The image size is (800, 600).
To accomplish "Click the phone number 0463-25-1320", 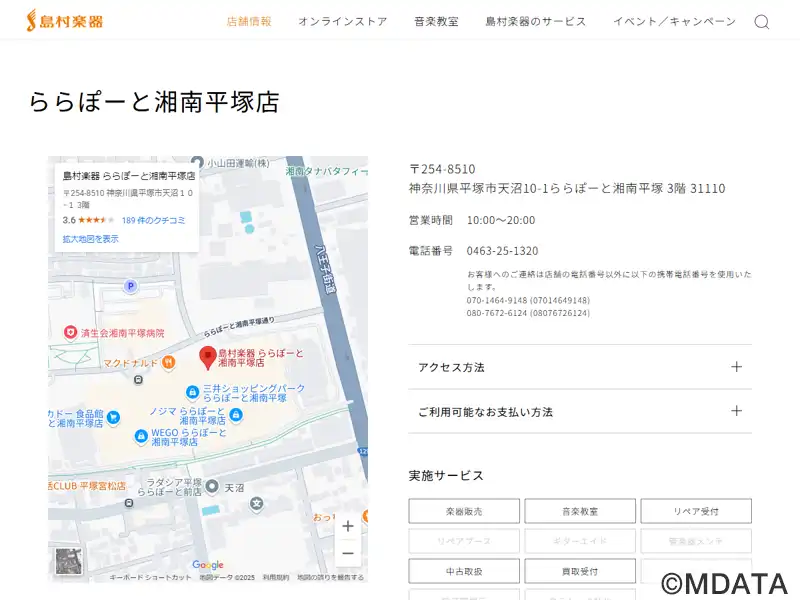I will point(502,251).
